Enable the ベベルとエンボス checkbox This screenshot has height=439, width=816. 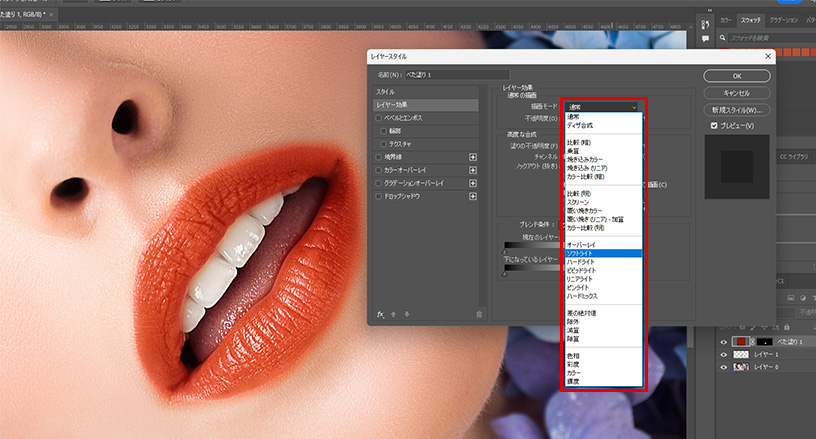click(379, 118)
